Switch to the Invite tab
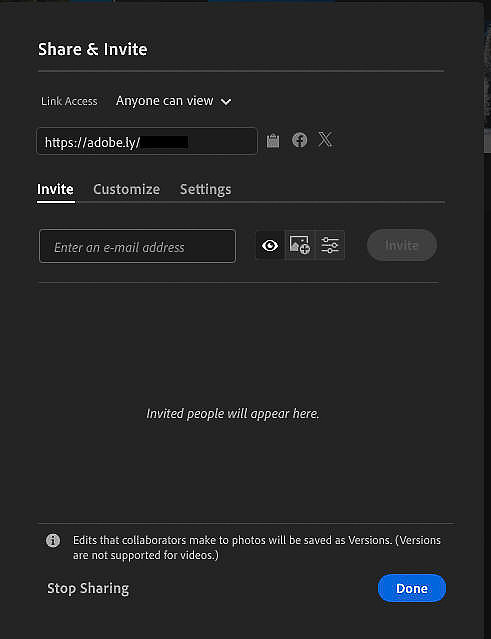Image resolution: width=491 pixels, height=639 pixels. click(x=55, y=189)
